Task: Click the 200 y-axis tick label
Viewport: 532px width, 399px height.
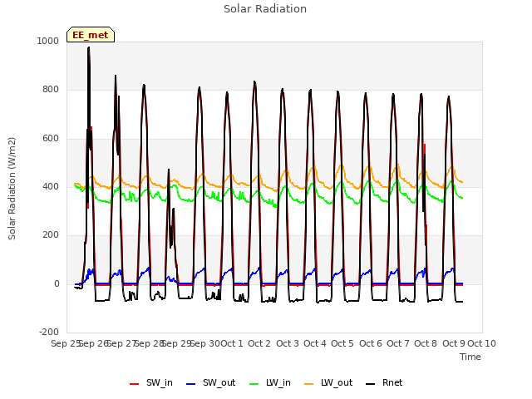Action: click(51, 234)
